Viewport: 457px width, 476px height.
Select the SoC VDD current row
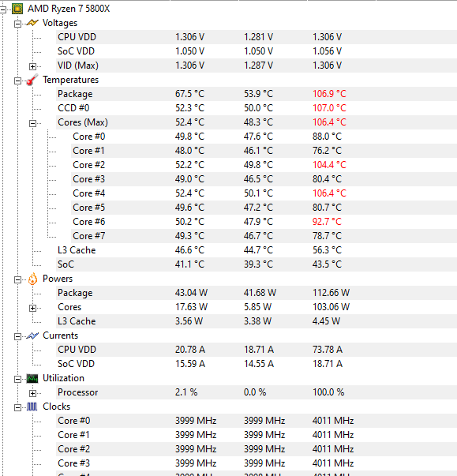[x=257, y=364]
